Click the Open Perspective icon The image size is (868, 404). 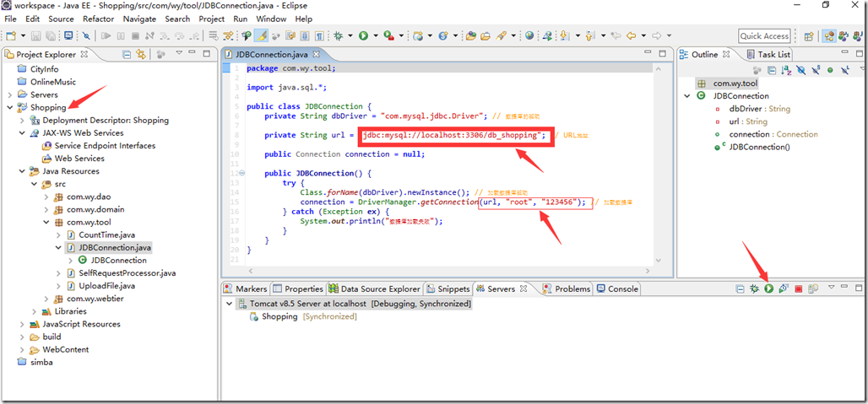pyautogui.click(x=808, y=36)
